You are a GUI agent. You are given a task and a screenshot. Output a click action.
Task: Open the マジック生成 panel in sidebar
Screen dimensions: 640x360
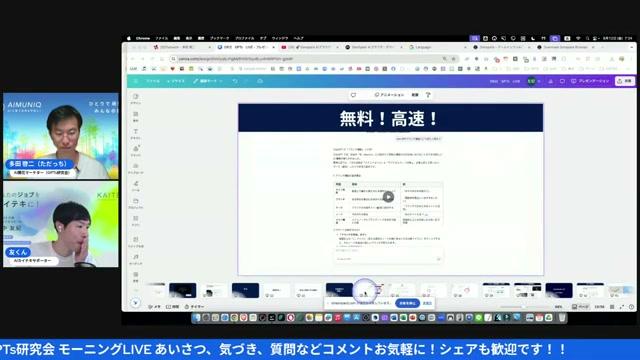click(136, 241)
